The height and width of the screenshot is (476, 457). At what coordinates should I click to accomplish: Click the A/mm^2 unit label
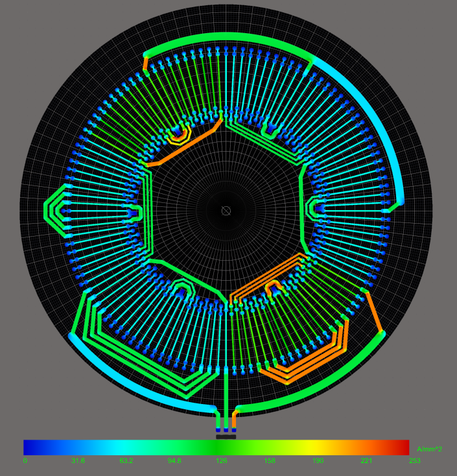[429, 449]
